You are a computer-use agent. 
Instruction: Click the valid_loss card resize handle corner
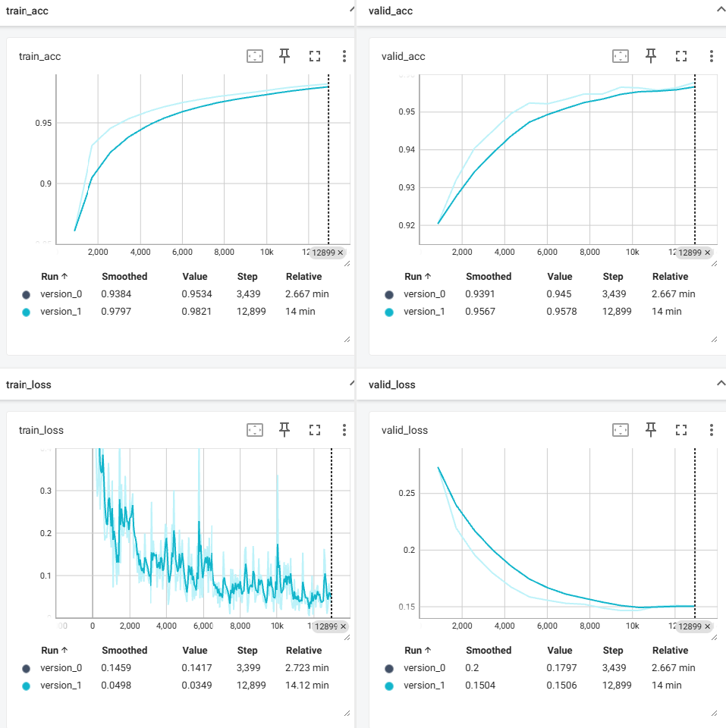(714, 713)
